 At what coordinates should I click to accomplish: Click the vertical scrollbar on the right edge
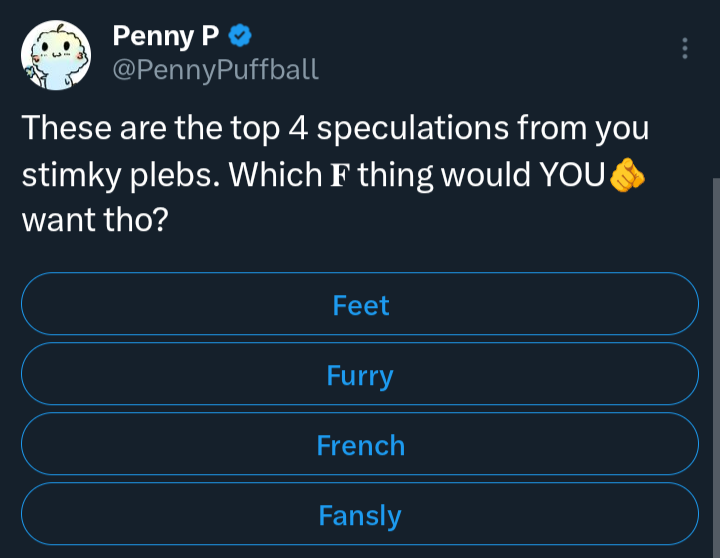(714, 360)
